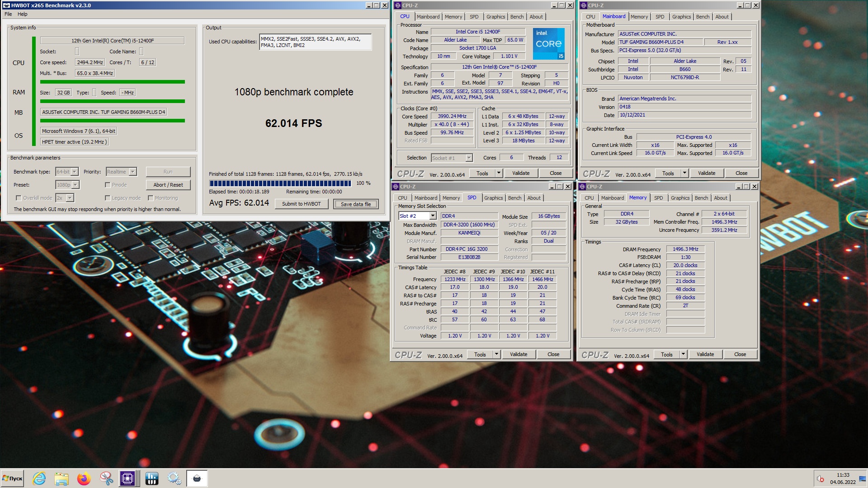The image size is (868, 488).
Task: Open Tools dropdown arrow in CPU-Z Motherboard window
Action: point(684,173)
